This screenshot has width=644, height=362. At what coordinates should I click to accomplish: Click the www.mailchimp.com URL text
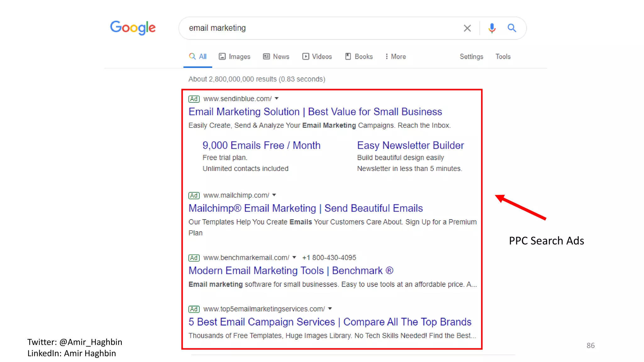click(236, 195)
